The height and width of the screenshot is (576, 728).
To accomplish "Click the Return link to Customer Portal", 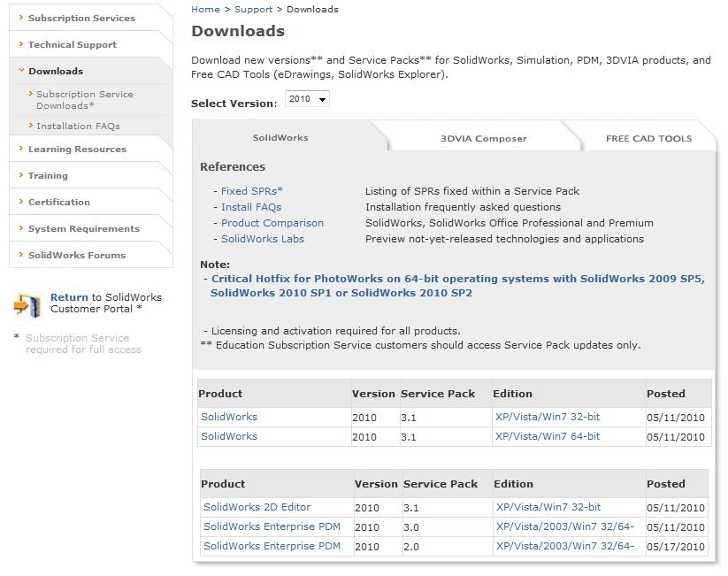I will (x=69, y=297).
